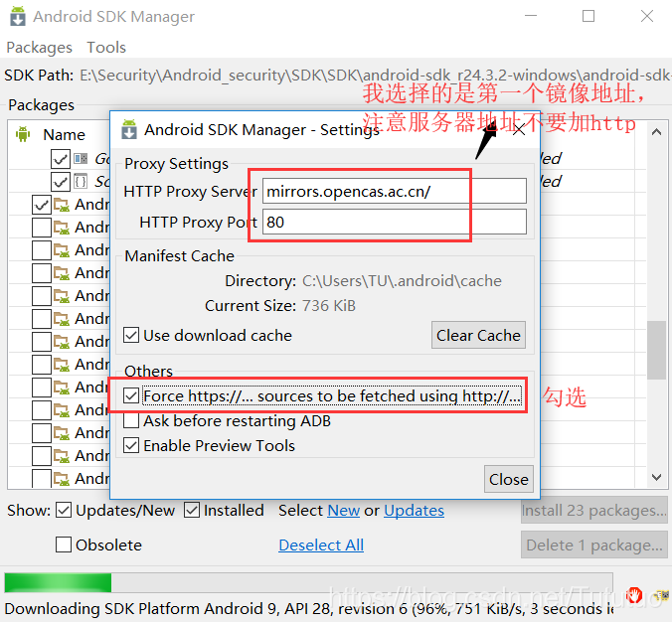The image size is (672, 622).
Task: Click the Name column header
Action: tap(64, 134)
